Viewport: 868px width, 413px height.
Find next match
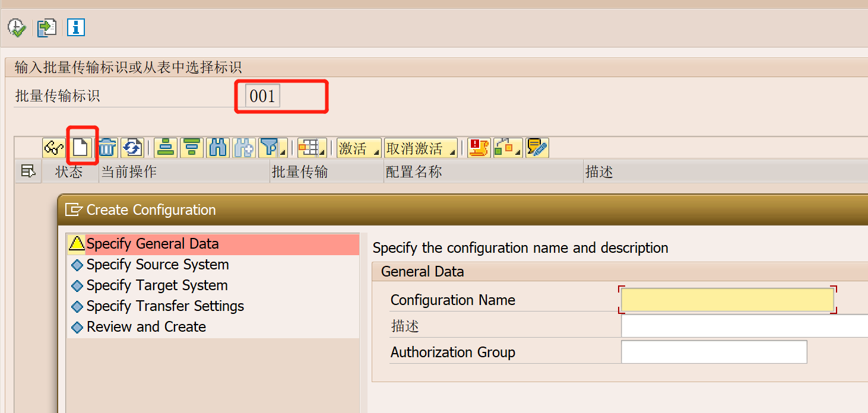[243, 148]
